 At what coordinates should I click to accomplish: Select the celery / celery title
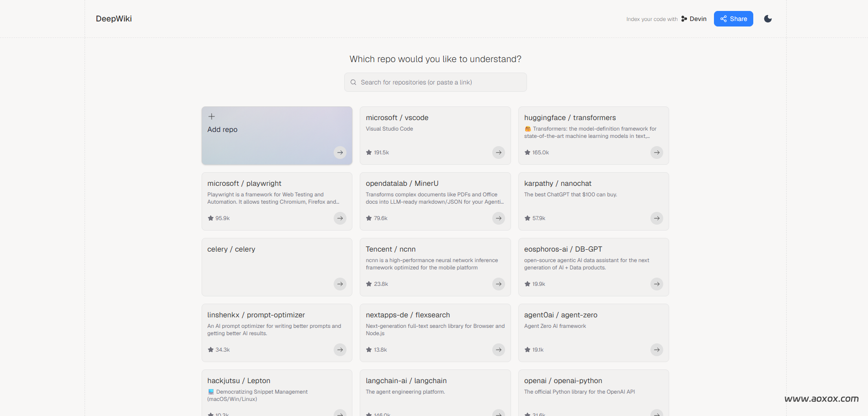click(x=231, y=249)
